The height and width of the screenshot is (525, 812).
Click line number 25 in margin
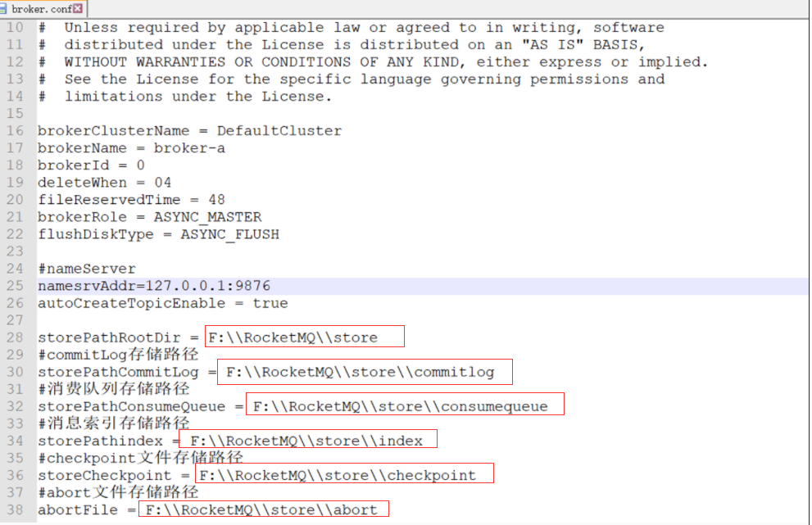coord(15,286)
